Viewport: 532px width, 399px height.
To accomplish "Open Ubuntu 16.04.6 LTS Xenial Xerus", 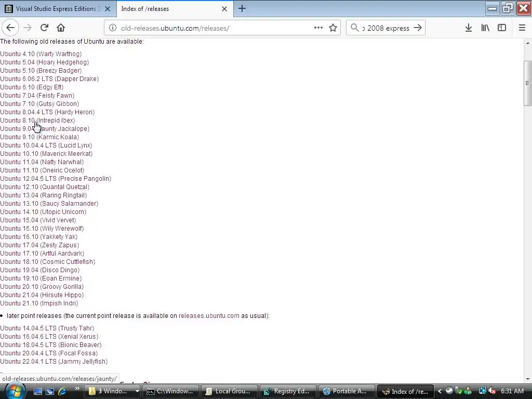I will coord(49,337).
